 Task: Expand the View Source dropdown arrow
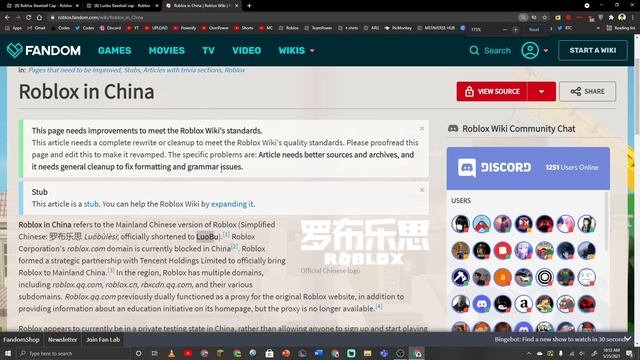click(x=541, y=91)
